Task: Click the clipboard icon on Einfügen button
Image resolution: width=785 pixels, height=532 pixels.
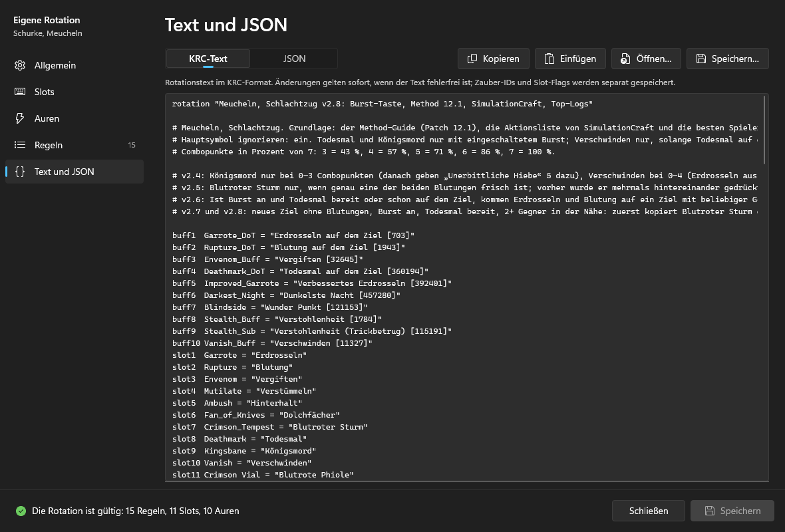Action: pos(549,59)
